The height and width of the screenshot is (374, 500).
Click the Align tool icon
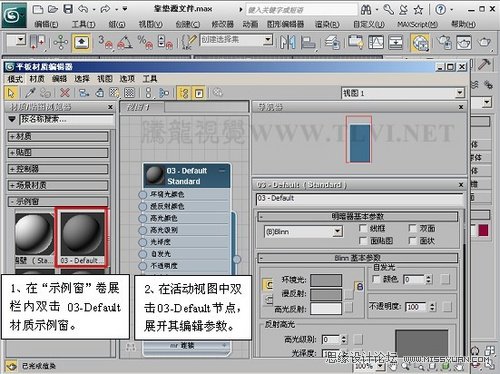tap(308, 43)
